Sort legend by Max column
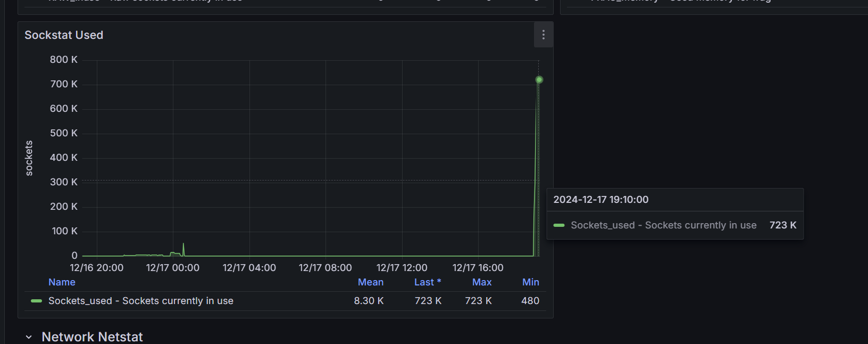This screenshot has width=868, height=344. pos(481,282)
